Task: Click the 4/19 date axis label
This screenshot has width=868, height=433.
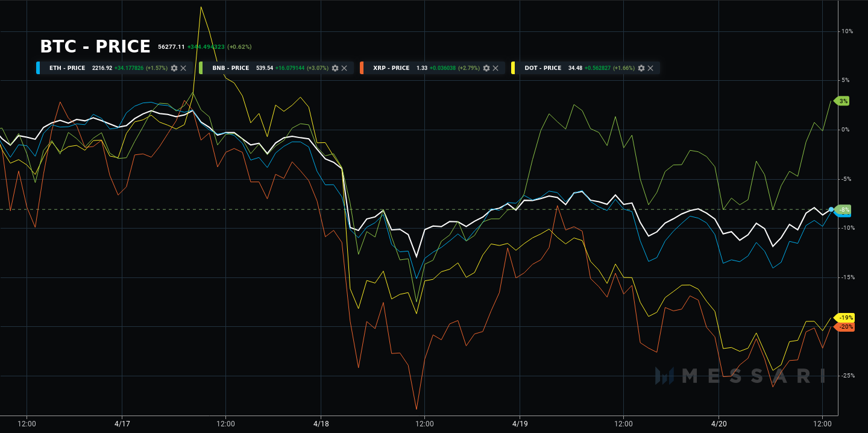Action: [520, 424]
